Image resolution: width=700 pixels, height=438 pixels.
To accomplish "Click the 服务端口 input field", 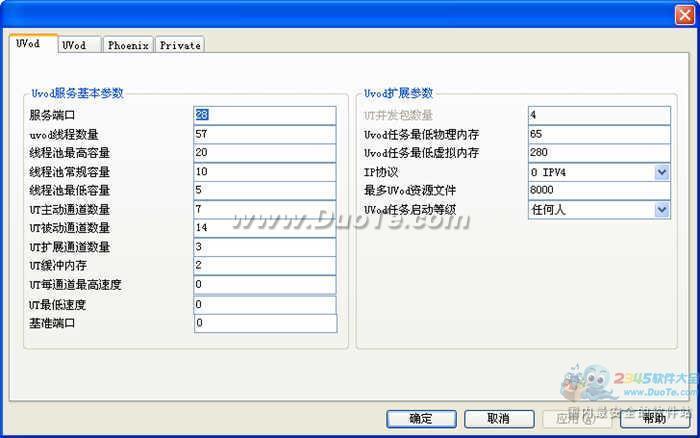I will point(265,115).
